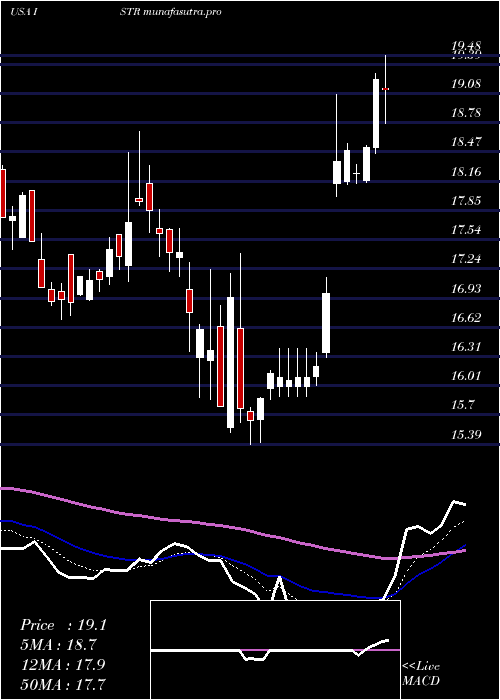This screenshot has width=500, height=700.
Task: Click the 50MA : 17.7 readout
Action: pos(62,684)
